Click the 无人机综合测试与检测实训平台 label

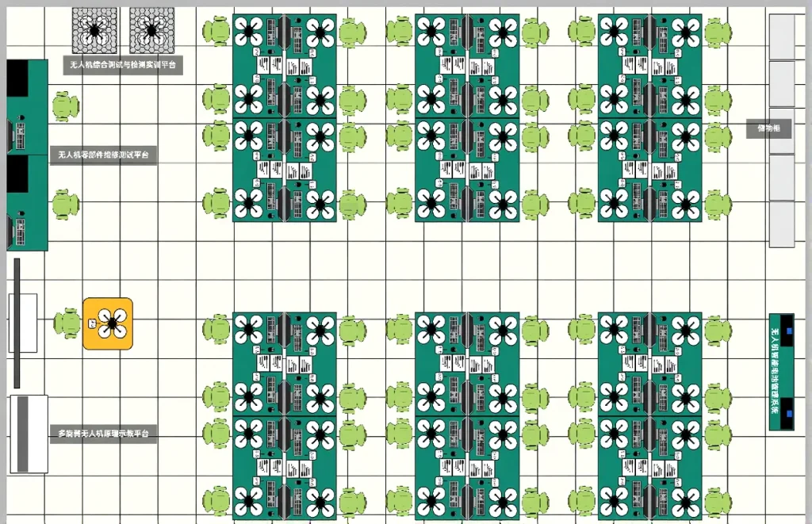click(x=123, y=66)
